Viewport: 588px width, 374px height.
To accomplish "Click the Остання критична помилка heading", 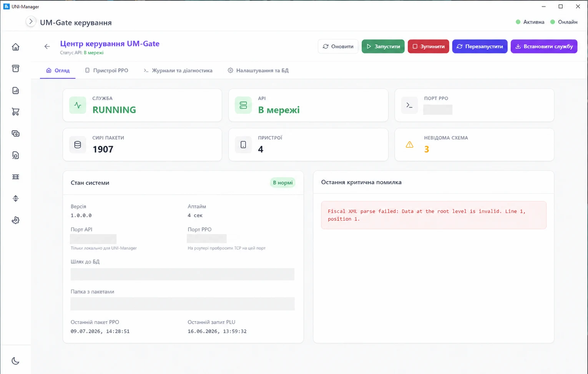I will click(x=361, y=182).
